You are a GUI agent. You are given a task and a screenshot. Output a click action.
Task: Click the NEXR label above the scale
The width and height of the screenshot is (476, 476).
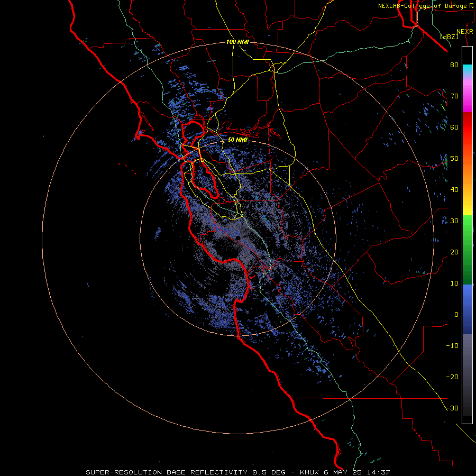[465, 32]
